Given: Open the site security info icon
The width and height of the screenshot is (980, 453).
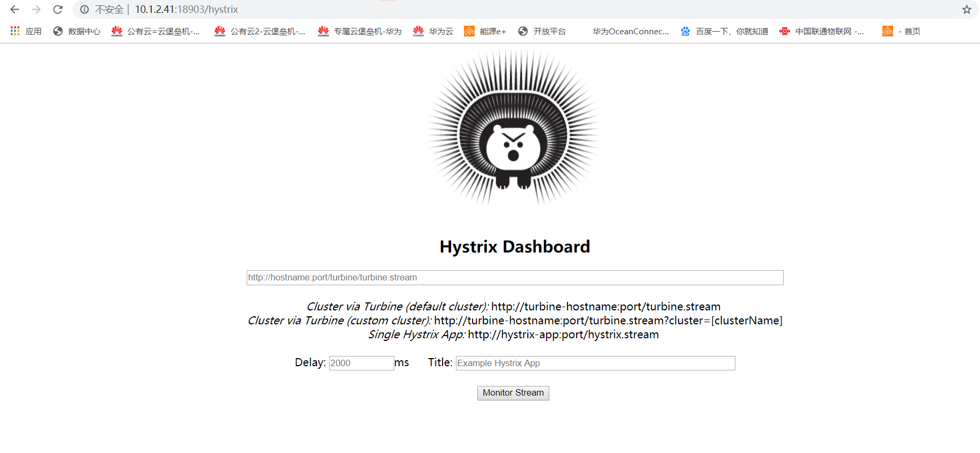Looking at the screenshot, I should pos(84,10).
